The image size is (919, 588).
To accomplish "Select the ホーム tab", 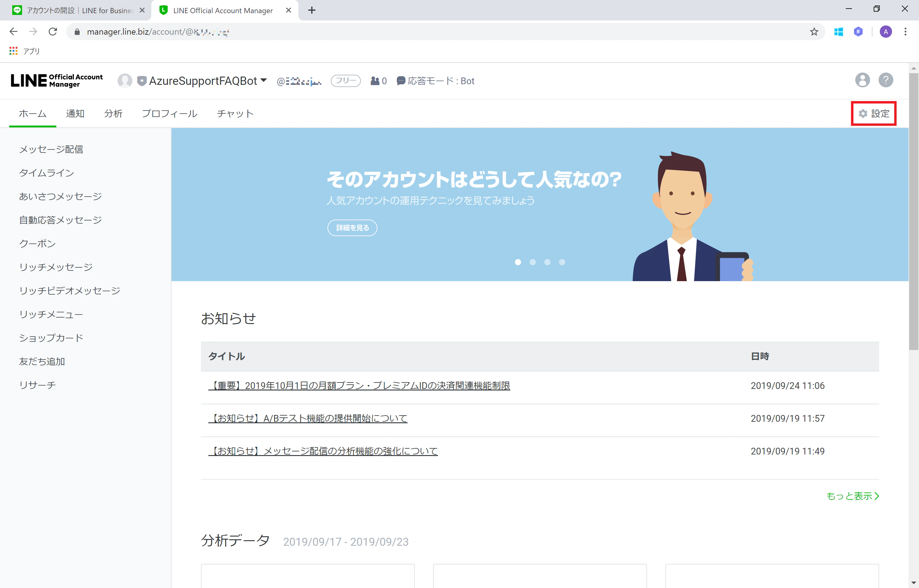I will coord(32,113).
